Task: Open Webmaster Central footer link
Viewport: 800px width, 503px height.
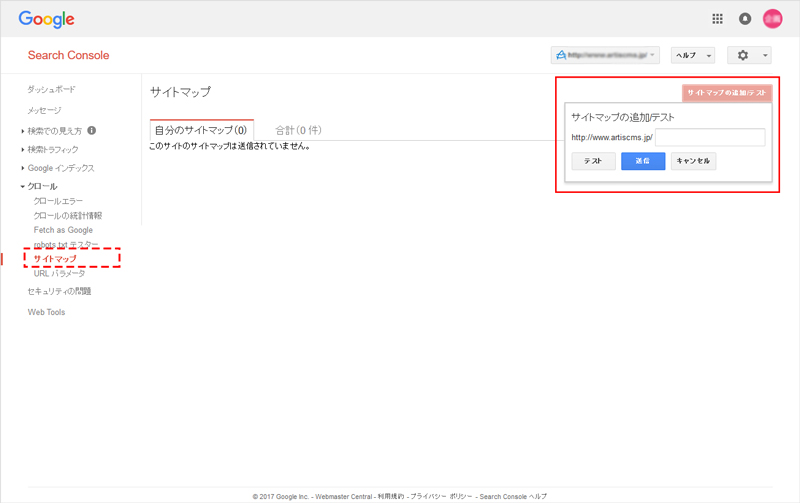Action: [x=343, y=496]
